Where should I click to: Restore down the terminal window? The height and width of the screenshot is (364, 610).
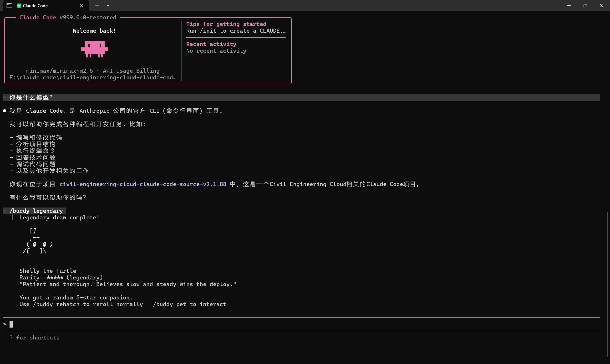tap(585, 5)
